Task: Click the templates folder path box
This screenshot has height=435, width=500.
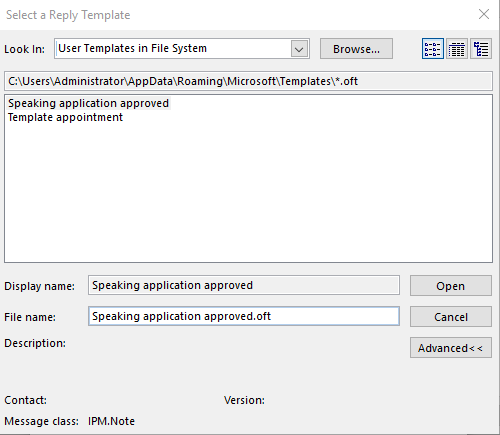Action: (x=248, y=81)
